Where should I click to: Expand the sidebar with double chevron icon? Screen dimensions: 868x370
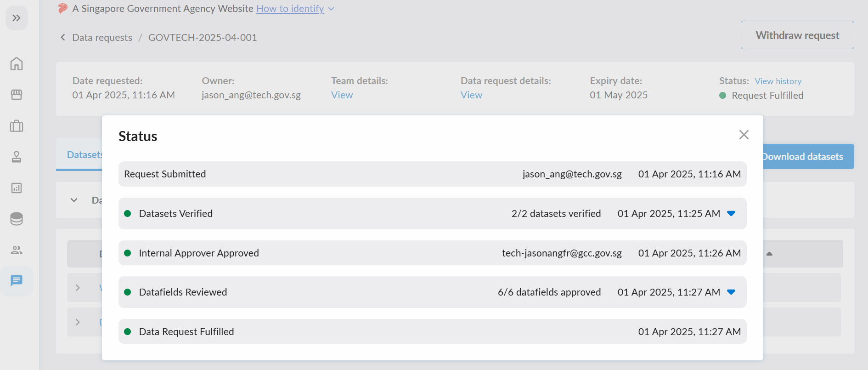17,18
